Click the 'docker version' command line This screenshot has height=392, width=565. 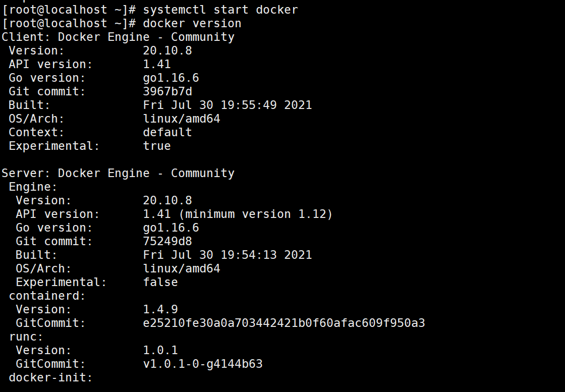point(192,23)
